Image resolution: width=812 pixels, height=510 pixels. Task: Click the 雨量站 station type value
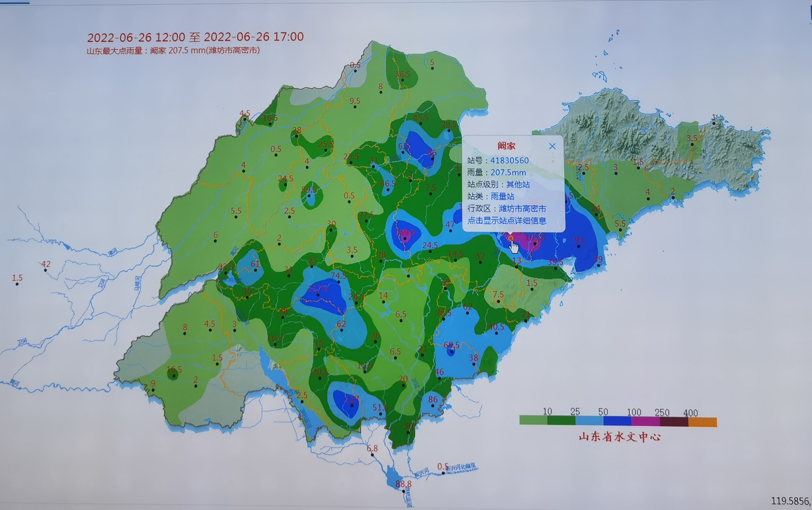502,196
